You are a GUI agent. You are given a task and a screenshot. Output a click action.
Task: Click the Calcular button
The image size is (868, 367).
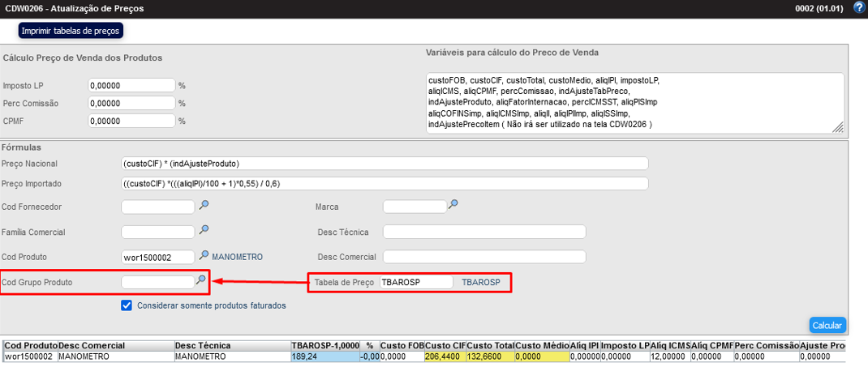point(827,326)
